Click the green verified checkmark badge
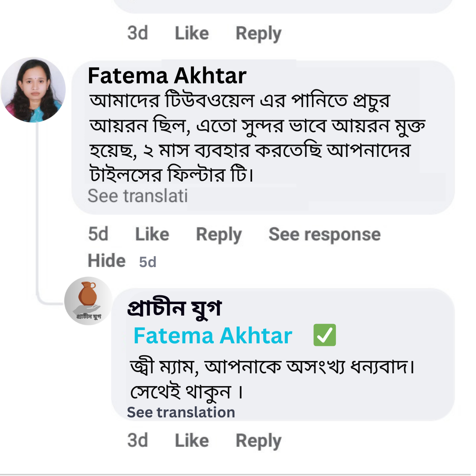 (324, 335)
